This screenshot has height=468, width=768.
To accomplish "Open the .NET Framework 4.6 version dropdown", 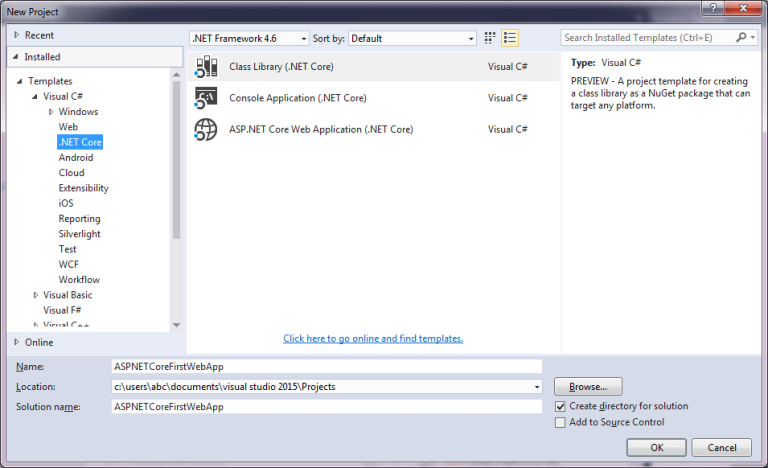I will (249, 38).
